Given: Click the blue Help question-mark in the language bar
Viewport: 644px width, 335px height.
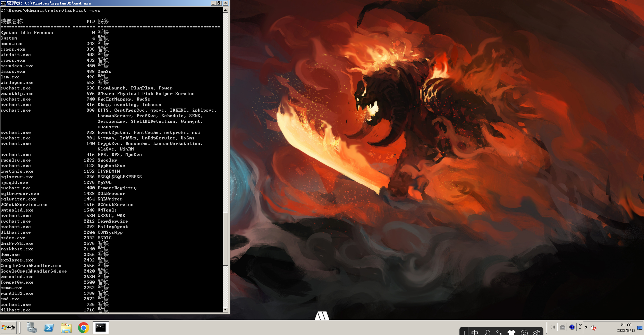Looking at the screenshot, I should pos(572,327).
